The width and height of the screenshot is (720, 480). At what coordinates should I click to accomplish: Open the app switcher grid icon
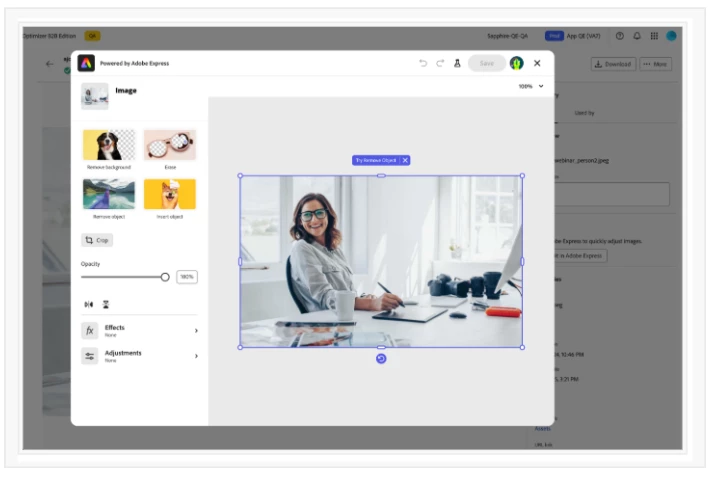(654, 36)
